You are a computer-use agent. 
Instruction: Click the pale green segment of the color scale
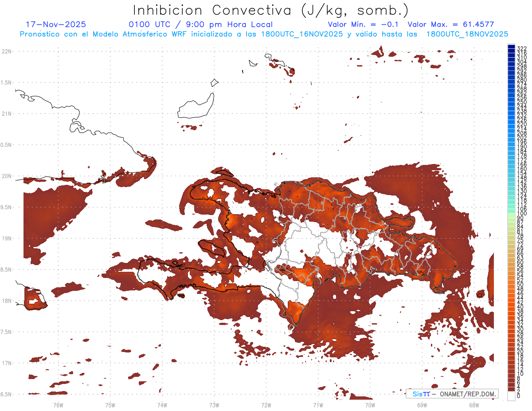pos(511,216)
